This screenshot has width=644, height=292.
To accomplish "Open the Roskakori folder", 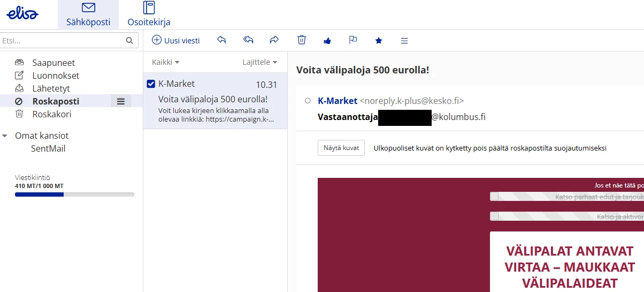I will [51, 114].
